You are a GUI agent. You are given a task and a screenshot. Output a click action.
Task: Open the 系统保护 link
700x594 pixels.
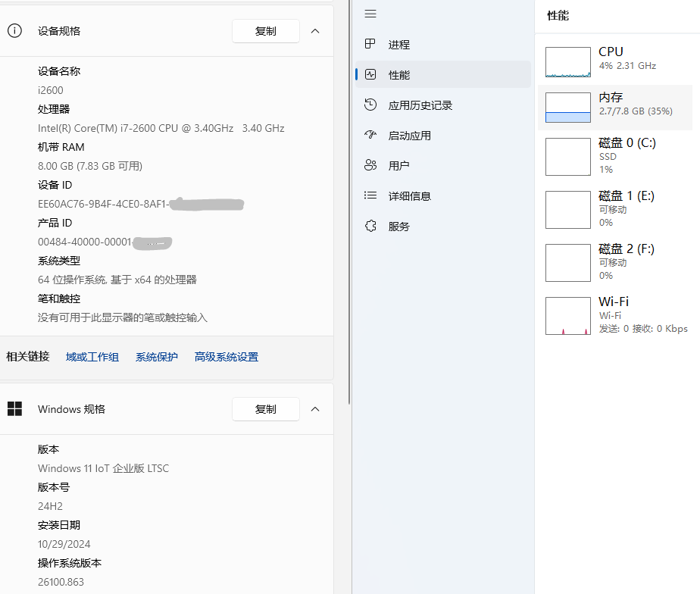(157, 357)
